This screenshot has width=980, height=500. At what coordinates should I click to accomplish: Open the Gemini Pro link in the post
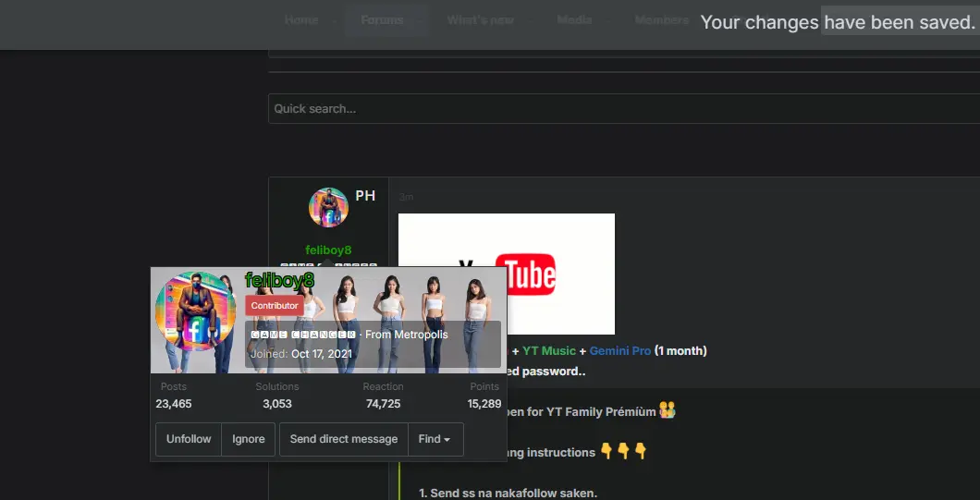[x=620, y=350]
